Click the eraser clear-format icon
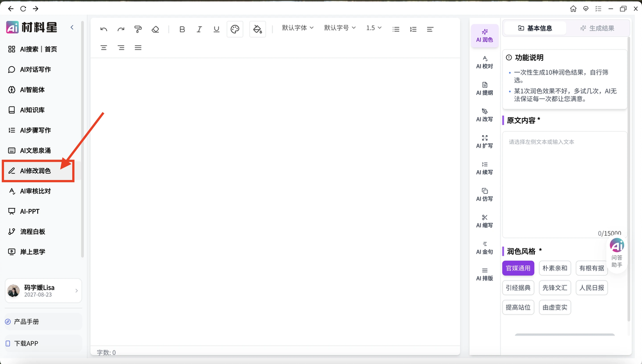 click(155, 29)
